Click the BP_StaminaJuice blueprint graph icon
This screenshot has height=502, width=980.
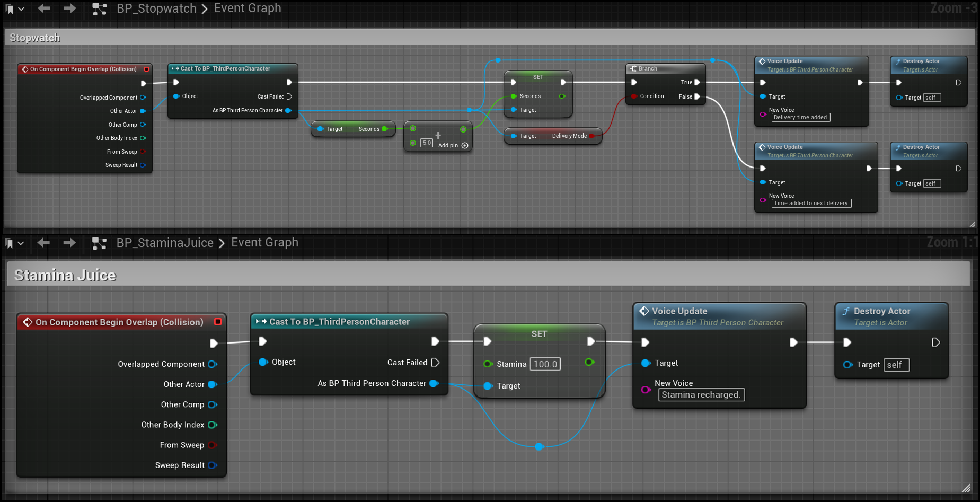click(x=99, y=243)
